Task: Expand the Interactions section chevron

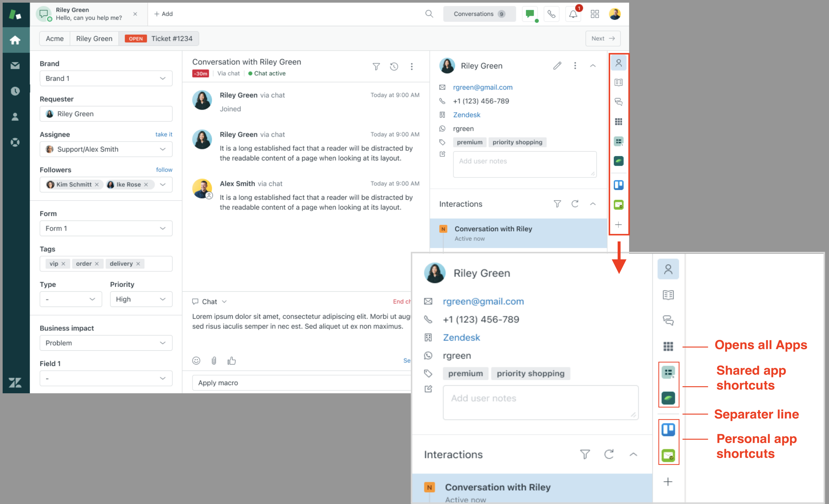Action: click(x=593, y=204)
